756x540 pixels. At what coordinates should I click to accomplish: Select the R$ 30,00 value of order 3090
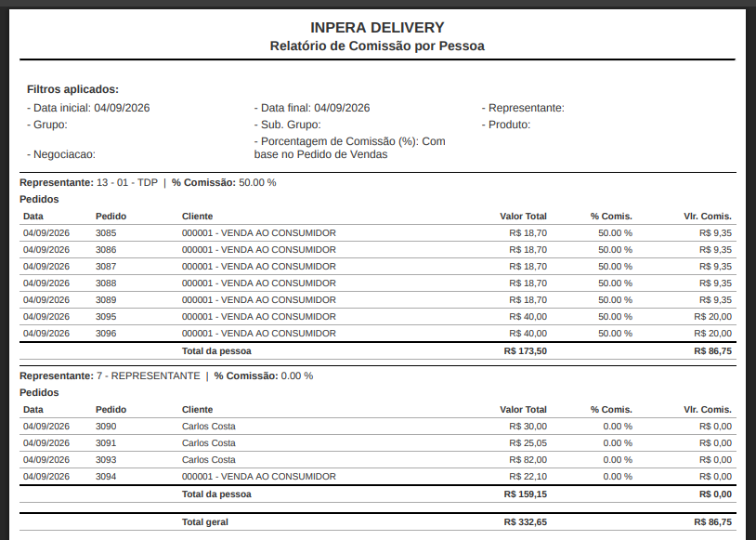click(x=528, y=427)
